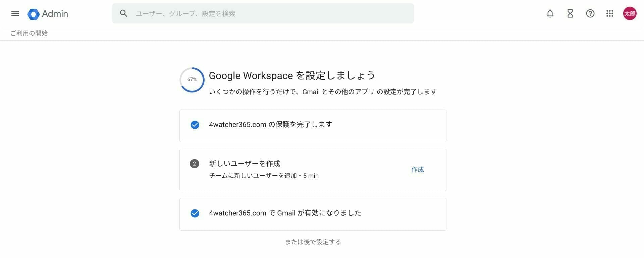Open the Google apps grid
Image resolution: width=644 pixels, height=258 pixels.
(610, 13)
